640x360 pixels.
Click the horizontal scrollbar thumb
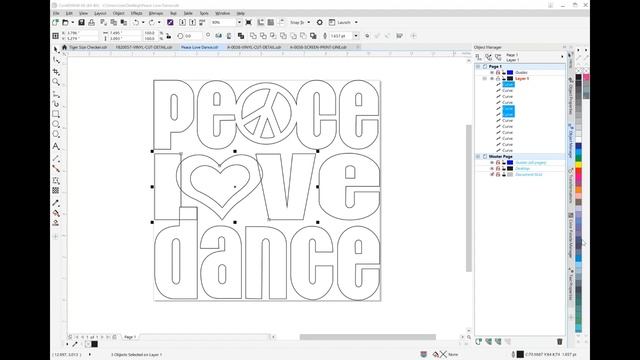(367, 337)
